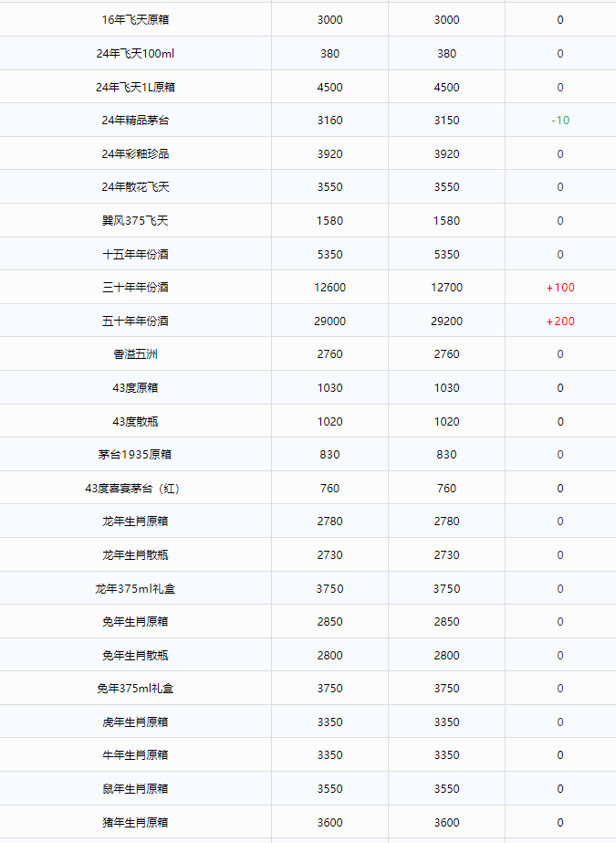Click the 12600 price cell
The image size is (616, 843).
329,288
